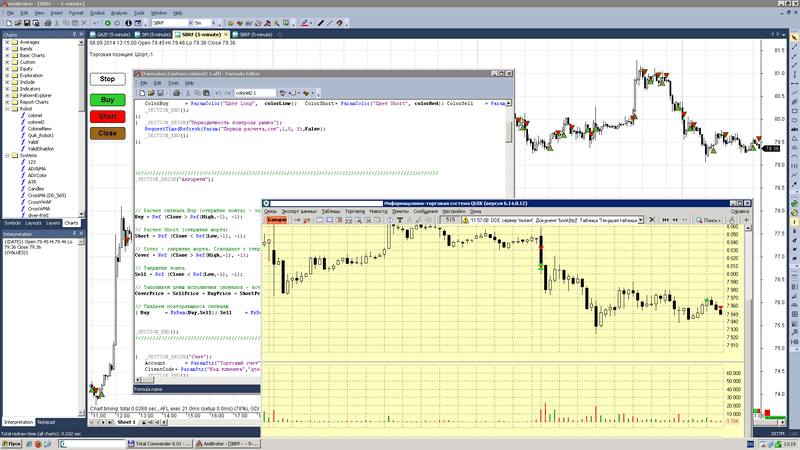Click the warning triangle icon in QUIK toolbar
The width and height of the screenshot is (800, 450).
(465, 220)
